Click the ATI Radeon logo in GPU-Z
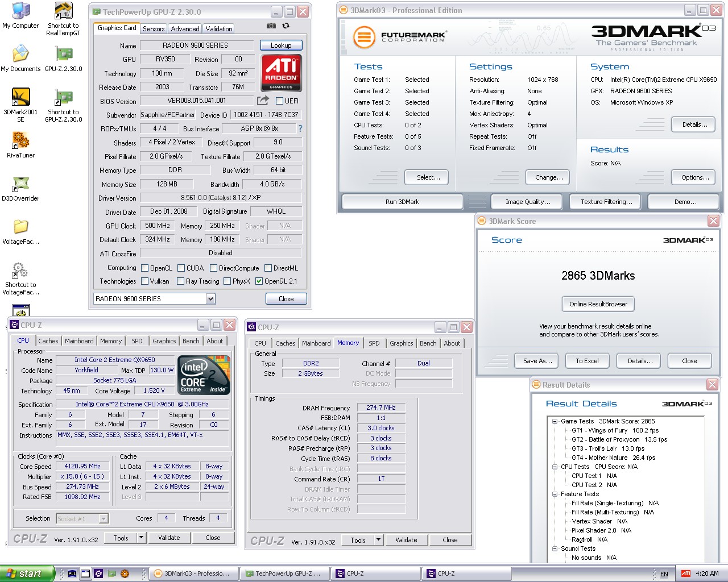Viewport: 728px width, 582px height. 281,73
